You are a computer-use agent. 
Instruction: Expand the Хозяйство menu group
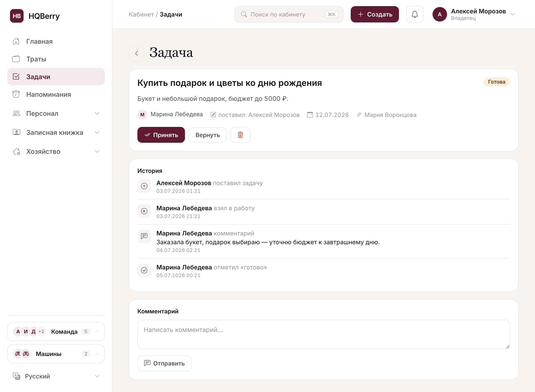56,151
